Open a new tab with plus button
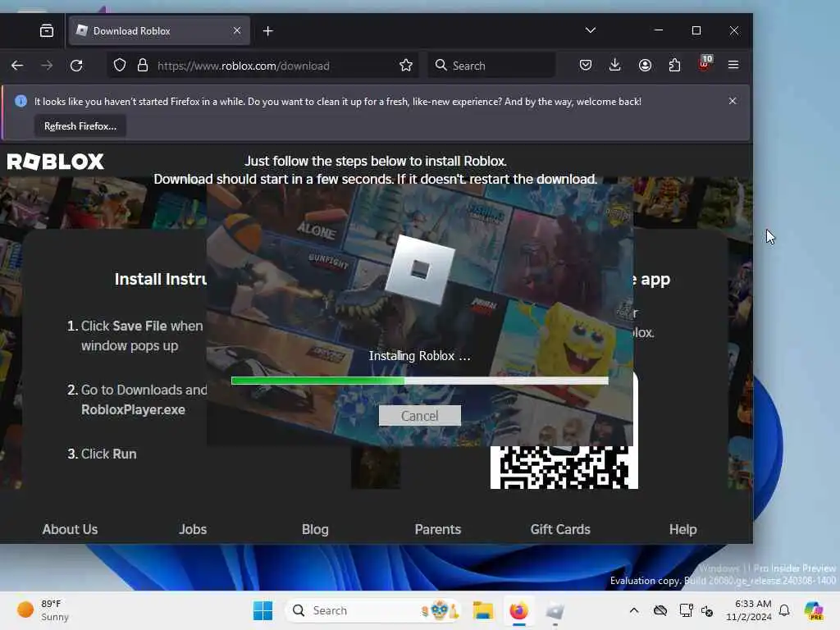The image size is (840, 630). tap(268, 31)
